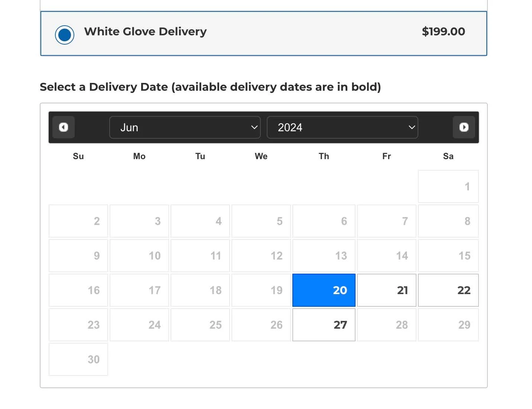The width and height of the screenshot is (532, 409).
Task: Click the White Glove Delivery price label
Action: (443, 32)
